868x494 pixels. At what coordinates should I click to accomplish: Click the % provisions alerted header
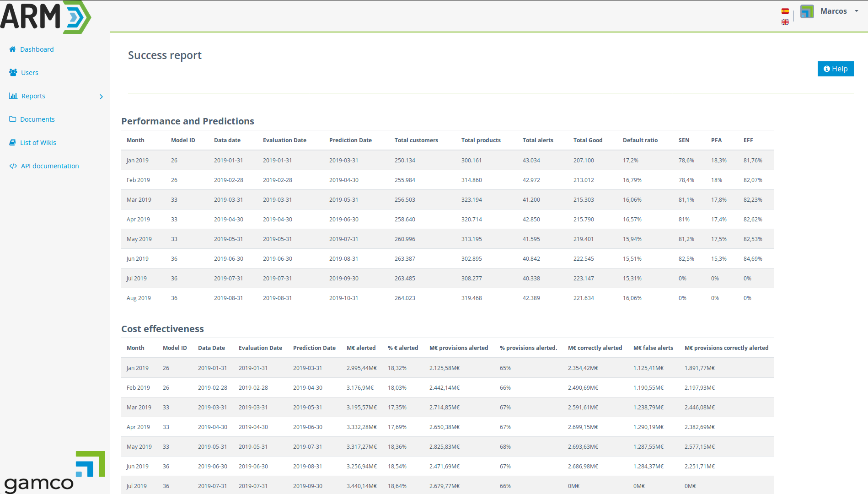(528, 348)
